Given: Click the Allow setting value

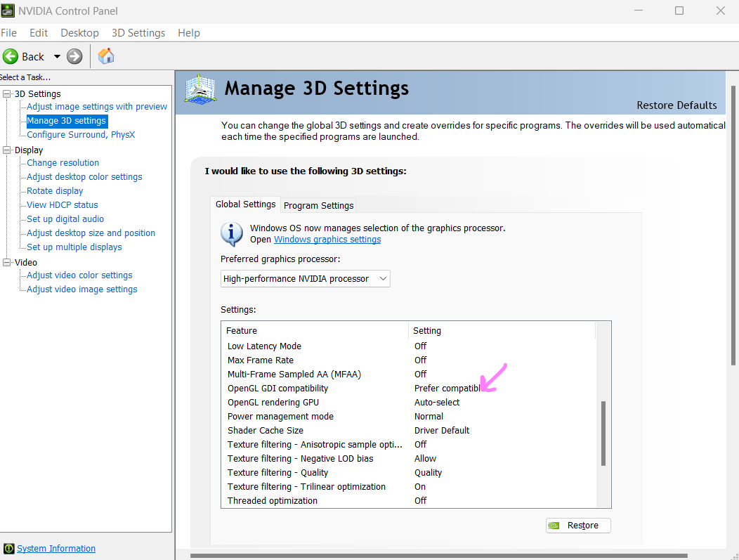Looking at the screenshot, I should click(x=425, y=459).
